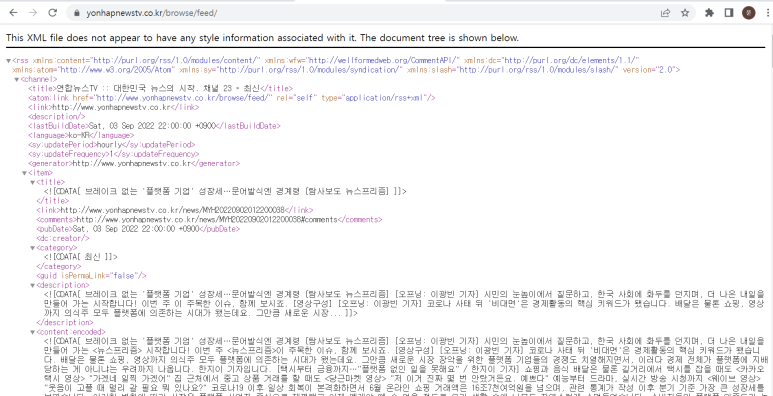Open browser extensions puzzle icon
The height and width of the screenshot is (396, 773).
[x=709, y=13]
